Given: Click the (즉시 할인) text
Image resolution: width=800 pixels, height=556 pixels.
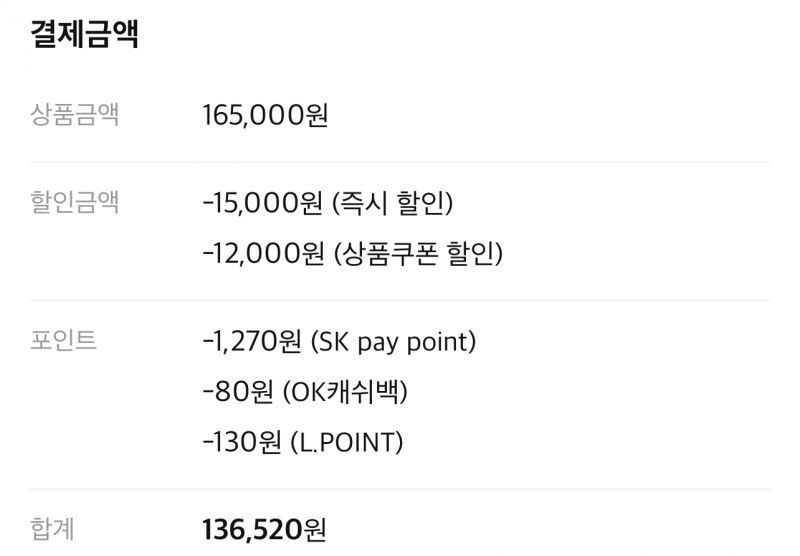Looking at the screenshot, I should click(x=392, y=203).
